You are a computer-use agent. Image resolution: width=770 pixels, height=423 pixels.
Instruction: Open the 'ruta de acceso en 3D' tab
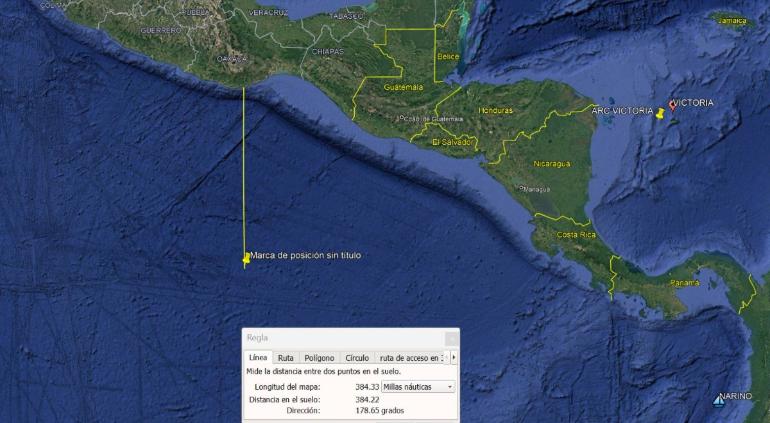click(408, 357)
